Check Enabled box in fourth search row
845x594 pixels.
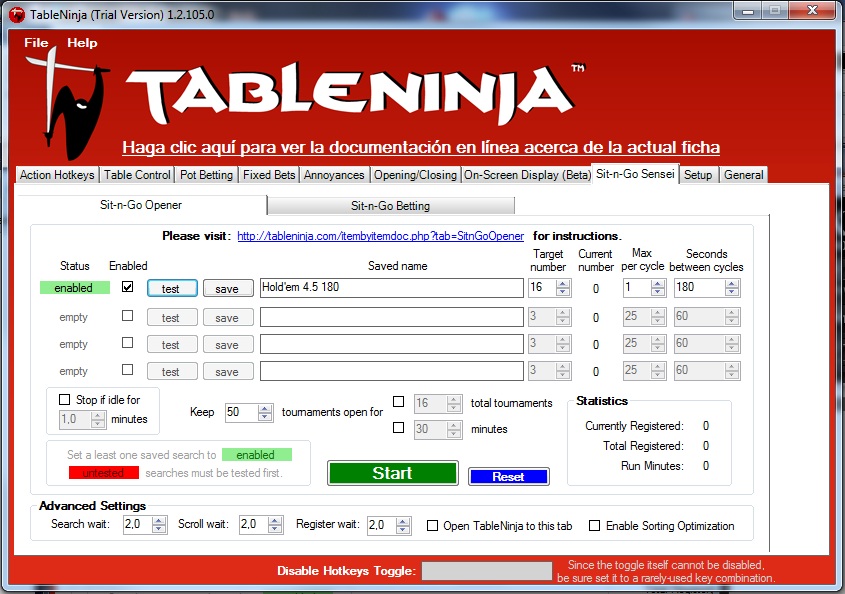click(128, 370)
